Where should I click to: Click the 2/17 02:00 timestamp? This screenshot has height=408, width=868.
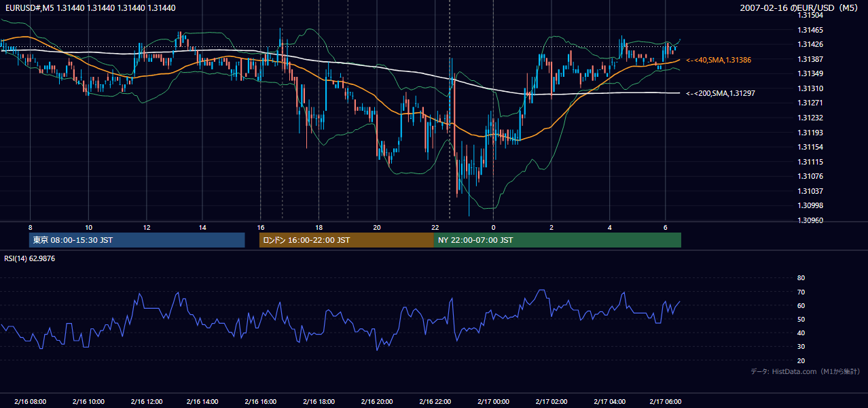pyautogui.click(x=551, y=401)
